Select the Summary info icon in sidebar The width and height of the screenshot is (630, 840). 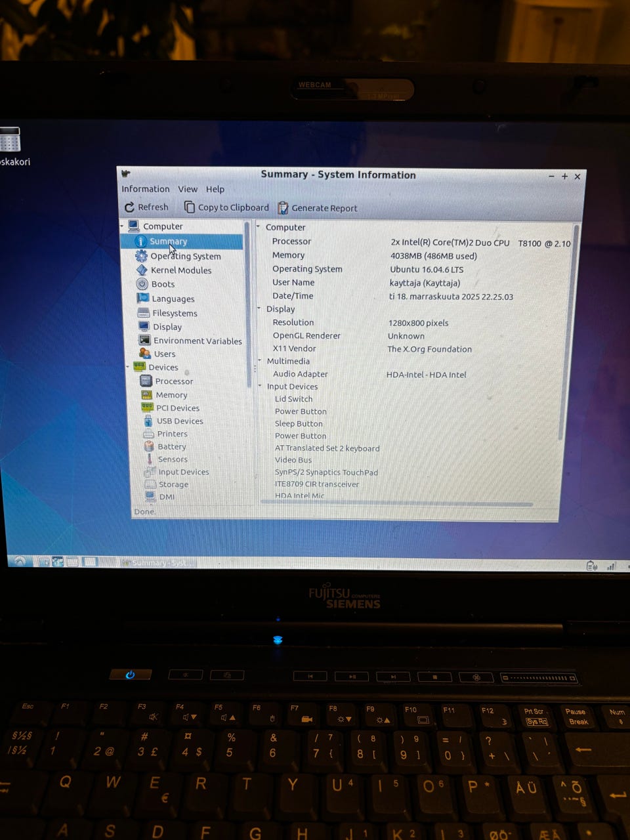coord(140,241)
